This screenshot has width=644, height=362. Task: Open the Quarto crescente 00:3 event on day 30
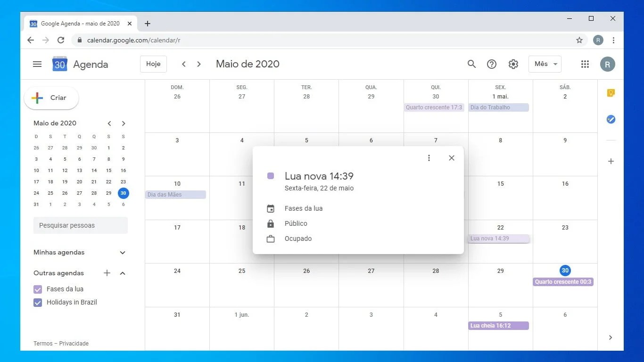(x=563, y=282)
